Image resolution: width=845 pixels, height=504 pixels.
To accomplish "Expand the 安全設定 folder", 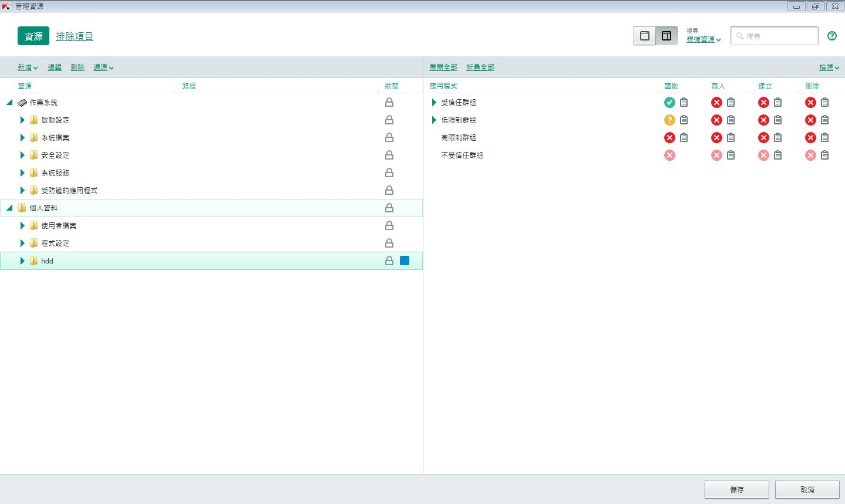I will pyautogui.click(x=22, y=155).
